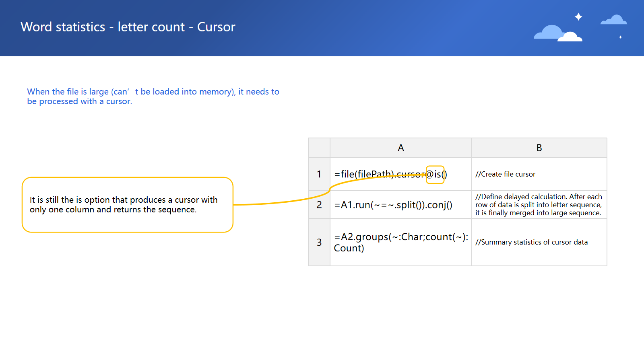Click the '//Create file cursor' comment cell

(505, 174)
